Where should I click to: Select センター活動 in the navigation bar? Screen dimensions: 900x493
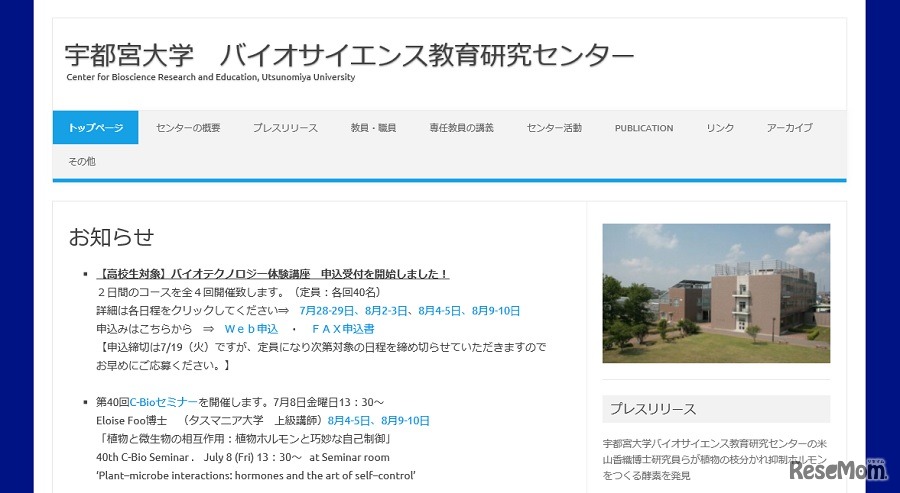point(554,127)
